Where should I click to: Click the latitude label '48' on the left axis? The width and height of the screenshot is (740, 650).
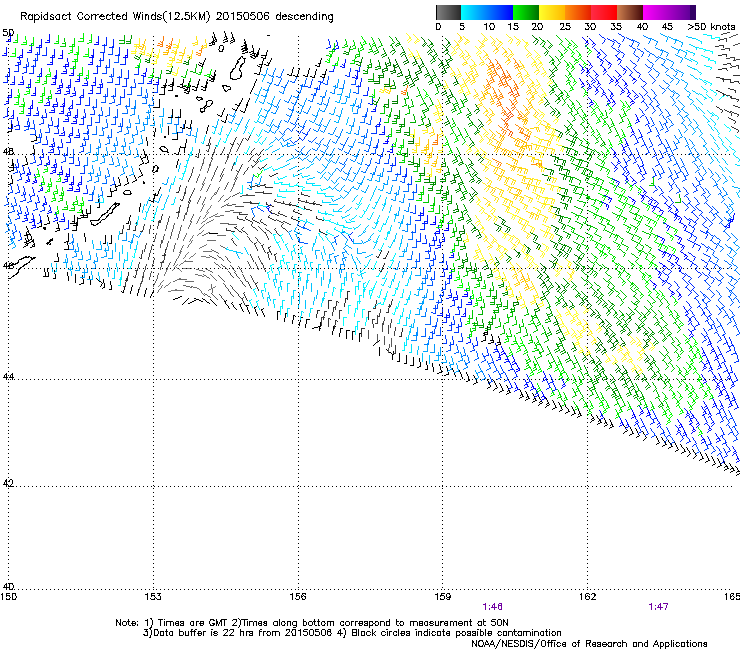pos(8,151)
